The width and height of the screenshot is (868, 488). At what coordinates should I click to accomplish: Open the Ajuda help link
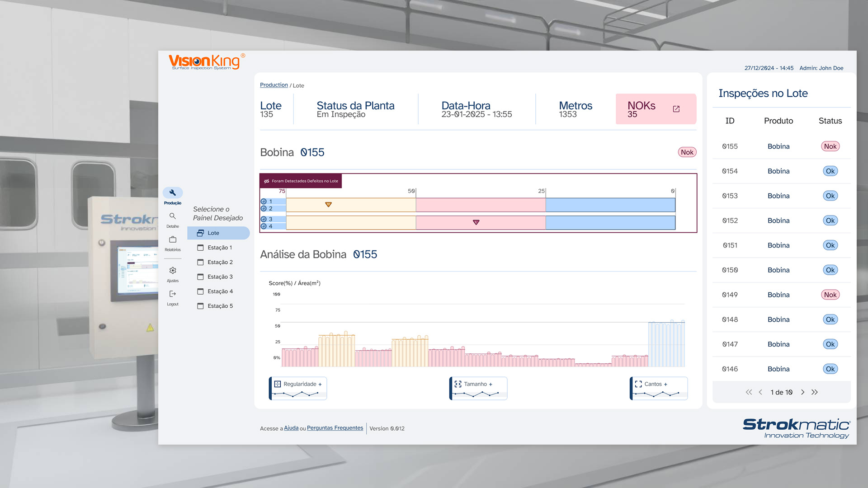[291, 428]
